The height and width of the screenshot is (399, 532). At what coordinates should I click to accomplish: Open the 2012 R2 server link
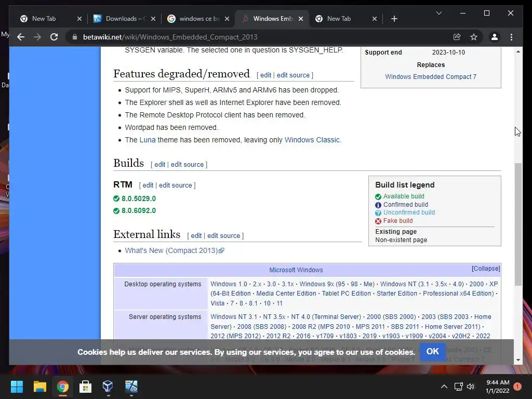[x=278, y=336]
